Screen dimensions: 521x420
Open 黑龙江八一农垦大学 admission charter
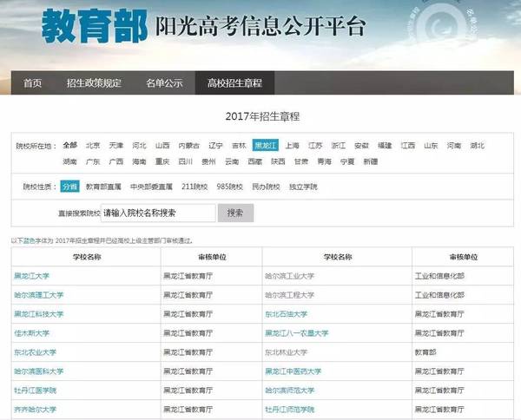click(296, 333)
